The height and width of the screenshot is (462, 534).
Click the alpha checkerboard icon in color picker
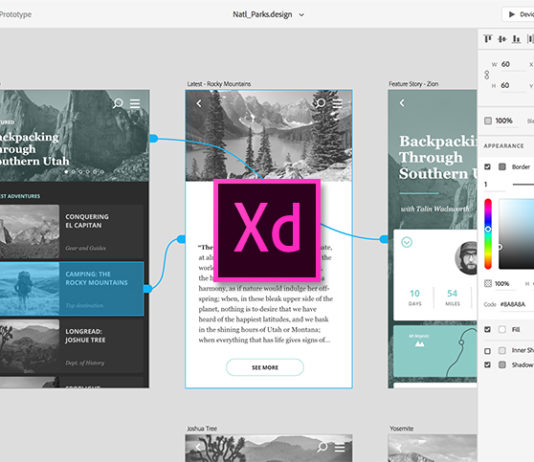488,283
